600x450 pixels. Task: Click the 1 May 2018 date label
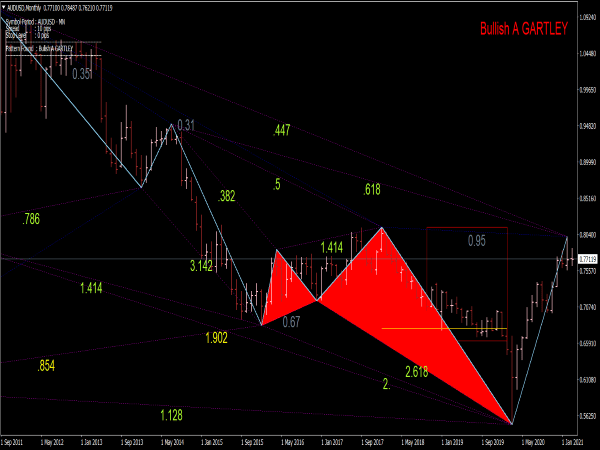click(412, 443)
